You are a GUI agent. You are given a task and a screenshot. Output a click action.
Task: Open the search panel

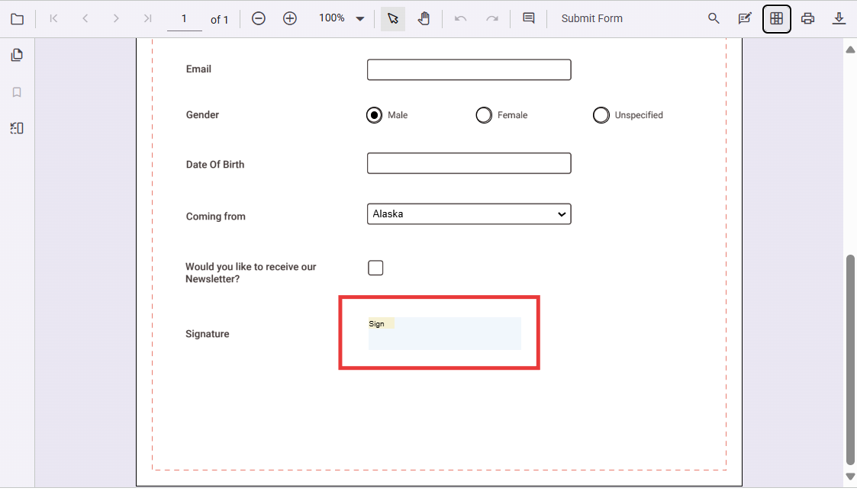point(713,18)
